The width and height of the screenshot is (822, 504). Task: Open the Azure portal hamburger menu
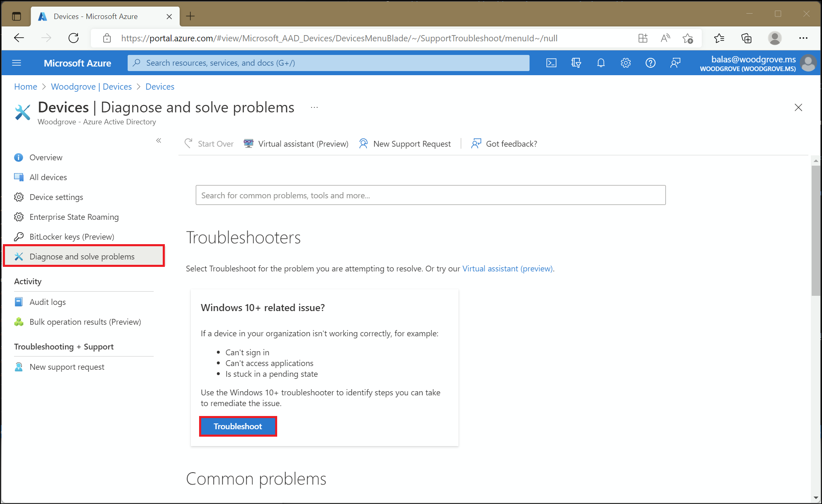17,63
